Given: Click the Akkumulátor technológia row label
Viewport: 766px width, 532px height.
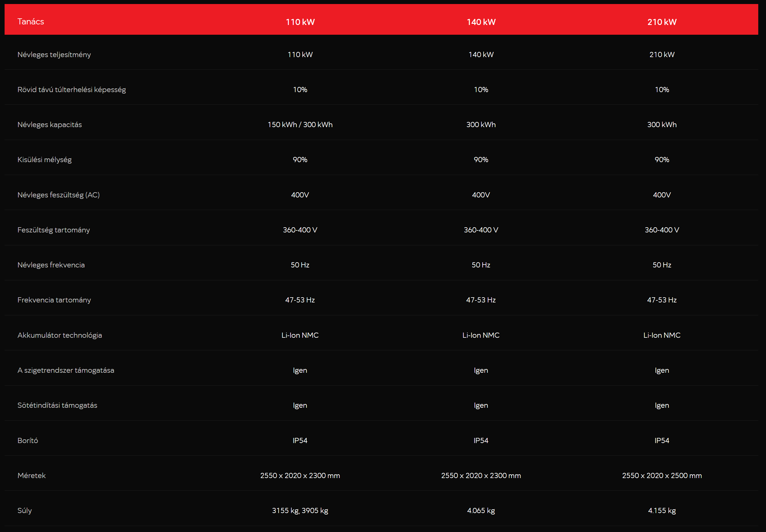Looking at the screenshot, I should [60, 335].
